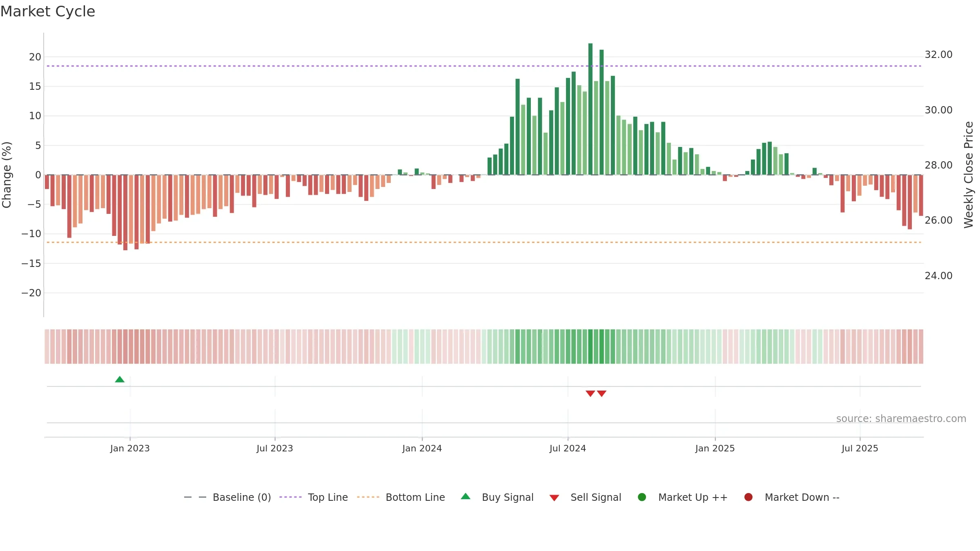Click the orange dotted line sample in the legend

pyautogui.click(x=368, y=497)
